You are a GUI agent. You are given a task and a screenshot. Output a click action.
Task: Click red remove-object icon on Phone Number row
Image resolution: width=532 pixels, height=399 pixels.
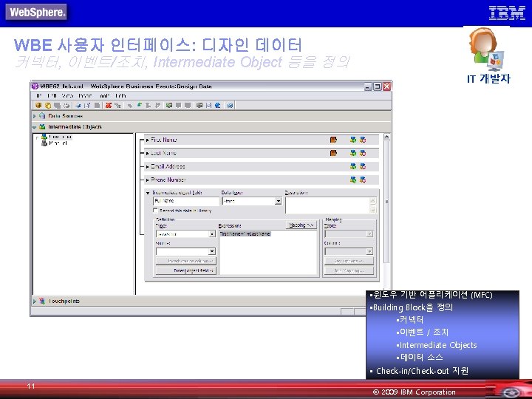point(363,180)
